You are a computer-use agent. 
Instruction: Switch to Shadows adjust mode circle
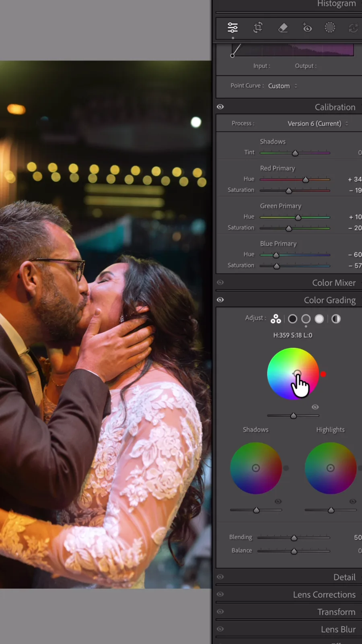293,319
